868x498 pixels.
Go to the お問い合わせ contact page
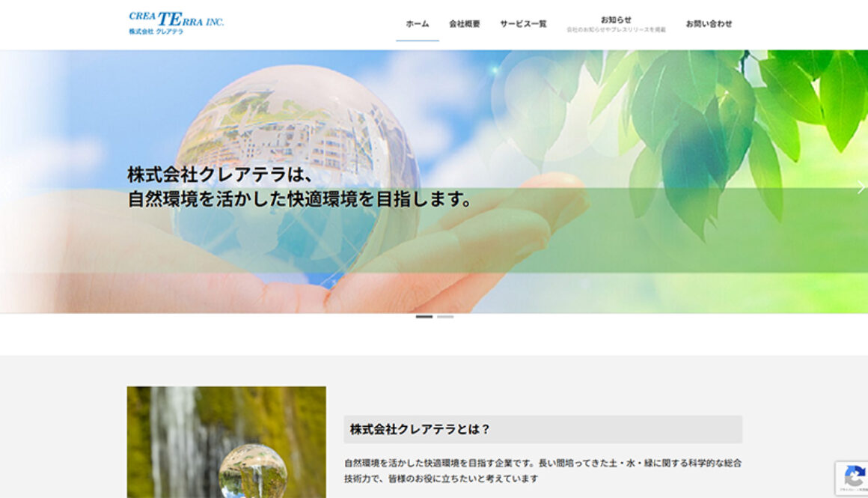pyautogui.click(x=709, y=24)
